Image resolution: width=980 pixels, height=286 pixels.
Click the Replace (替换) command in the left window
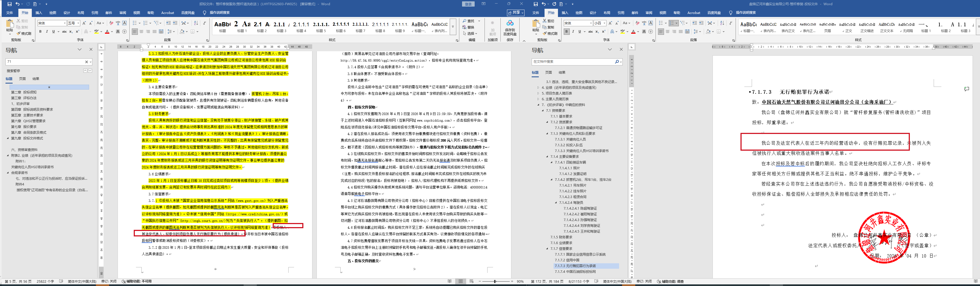[x=469, y=27]
